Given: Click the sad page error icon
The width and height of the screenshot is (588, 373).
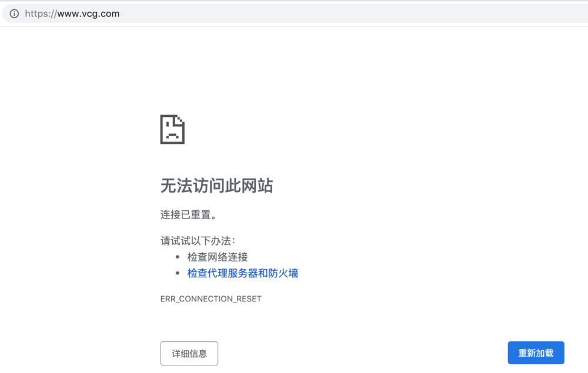Looking at the screenshot, I should pyautogui.click(x=172, y=129).
